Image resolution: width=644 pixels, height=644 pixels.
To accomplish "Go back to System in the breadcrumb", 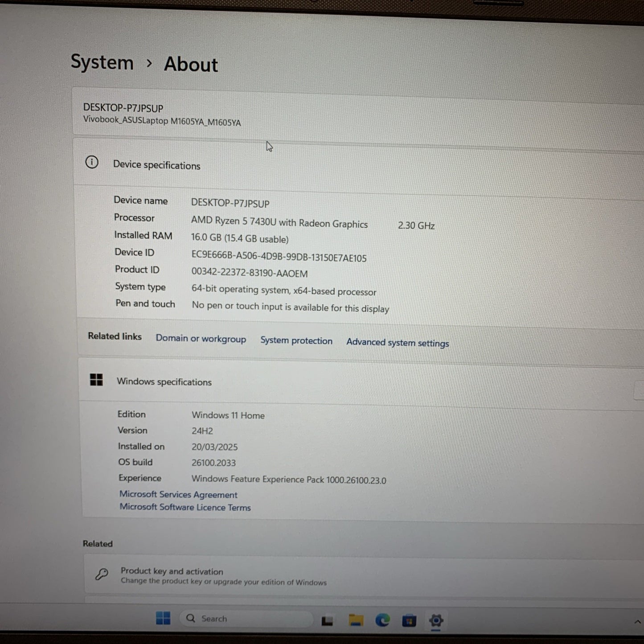I will 102,62.
